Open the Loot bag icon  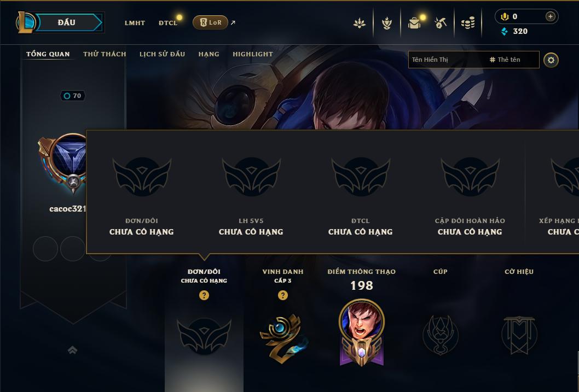(414, 23)
